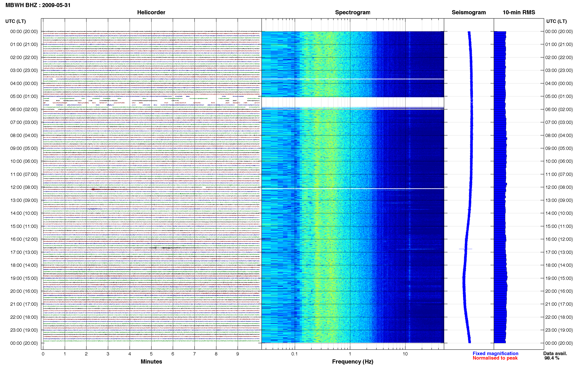Click left time label '22:00 (18:00)'
Viewport: 588px width, 368px height.
point(24,317)
